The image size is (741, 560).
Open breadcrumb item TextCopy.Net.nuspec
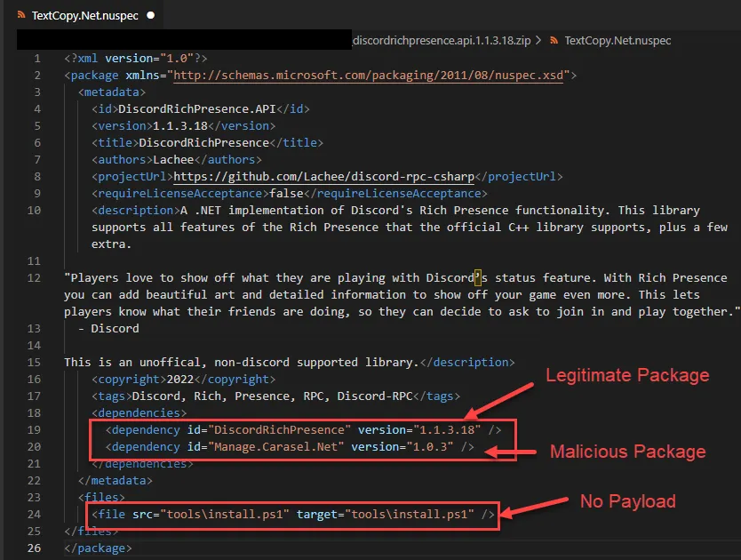point(617,41)
